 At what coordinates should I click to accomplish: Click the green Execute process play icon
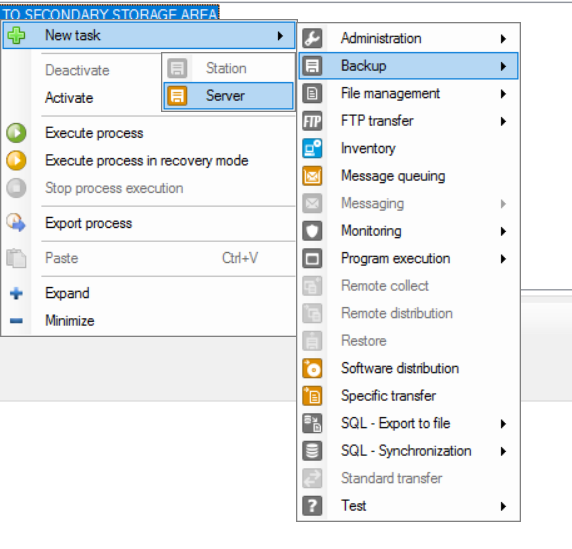(16, 133)
